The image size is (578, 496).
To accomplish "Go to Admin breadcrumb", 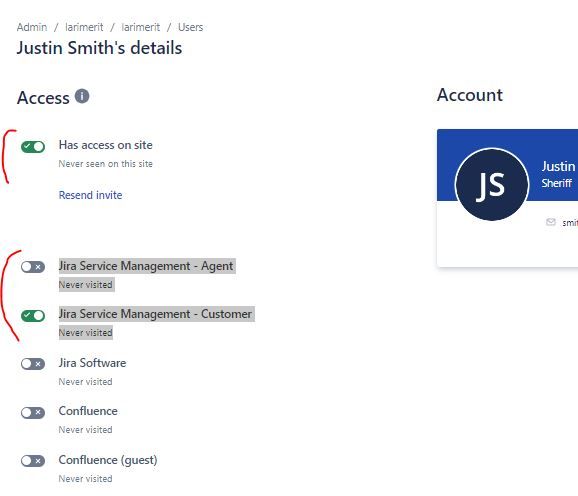I will (x=32, y=27).
